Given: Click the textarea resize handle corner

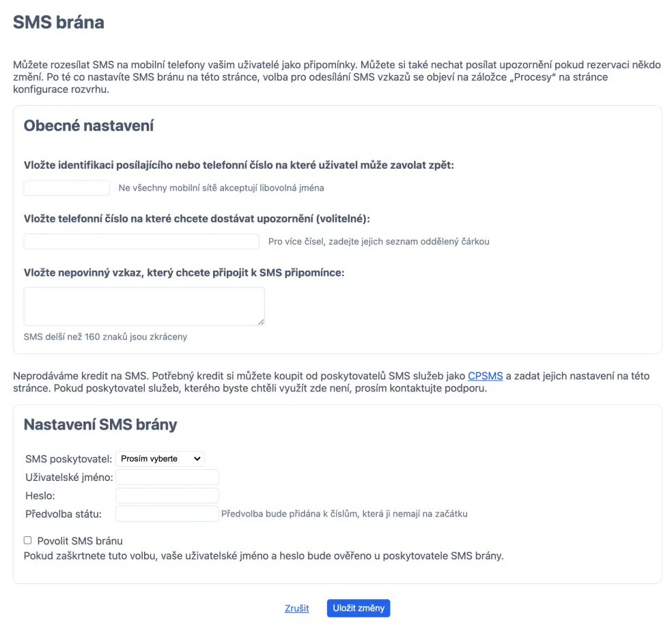Looking at the screenshot, I should tap(261, 322).
